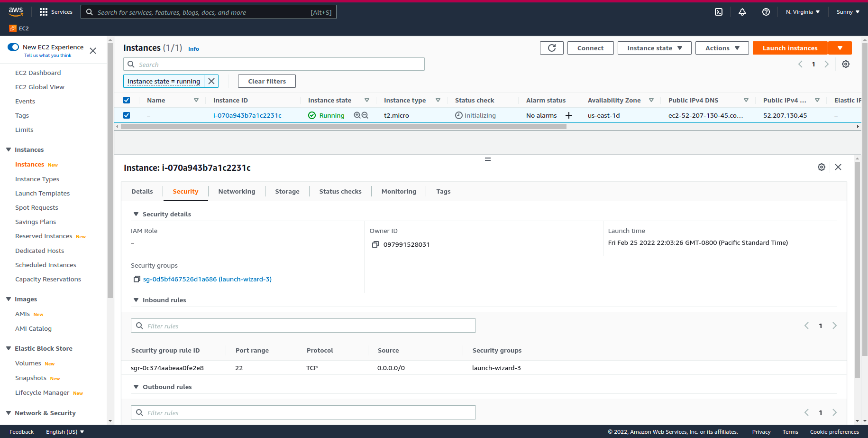Click the detail panel vertical scrollbar

point(857,270)
